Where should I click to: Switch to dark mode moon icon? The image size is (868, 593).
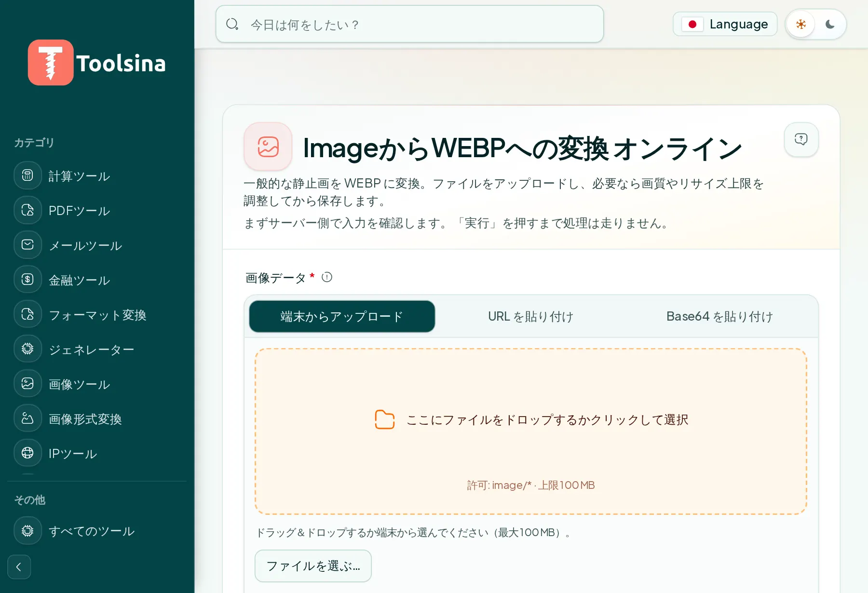(x=830, y=24)
